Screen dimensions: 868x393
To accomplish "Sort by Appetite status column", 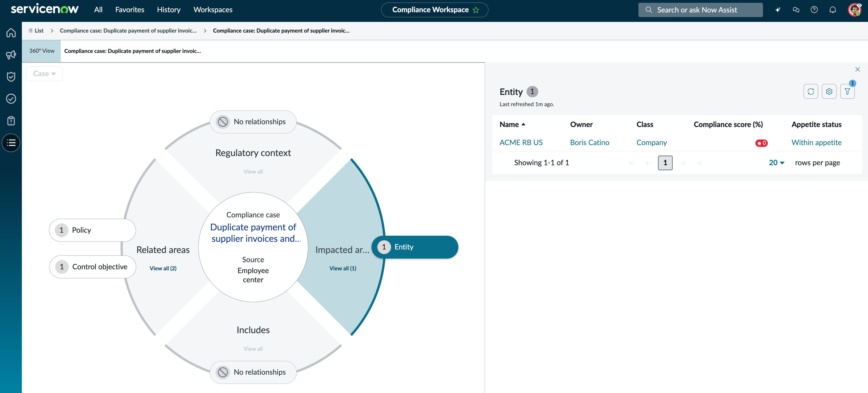I will click(x=816, y=124).
